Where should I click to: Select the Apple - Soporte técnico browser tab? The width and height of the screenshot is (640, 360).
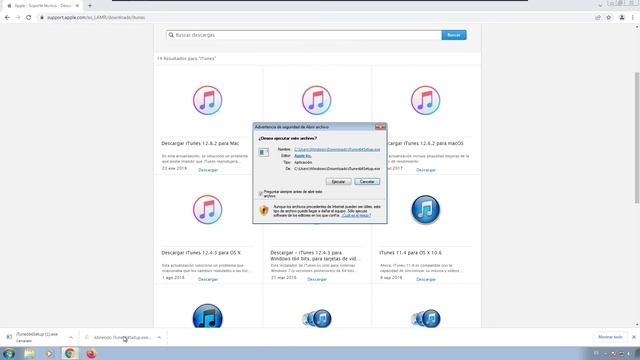tap(42, 6)
